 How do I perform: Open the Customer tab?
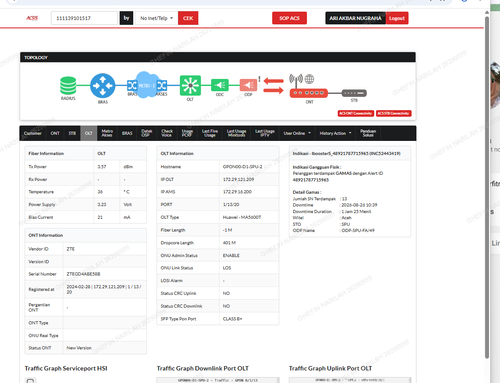[33, 133]
